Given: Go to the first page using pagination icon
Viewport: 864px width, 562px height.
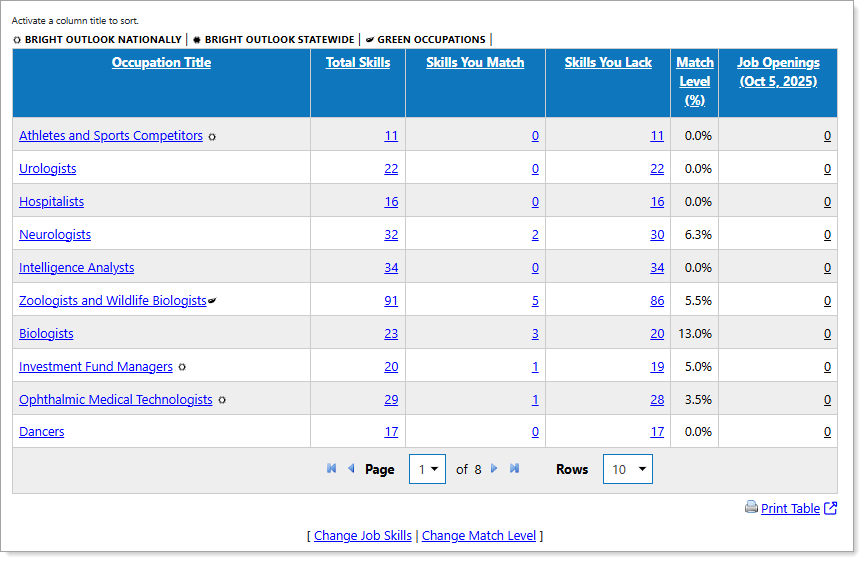Looking at the screenshot, I should [x=331, y=469].
